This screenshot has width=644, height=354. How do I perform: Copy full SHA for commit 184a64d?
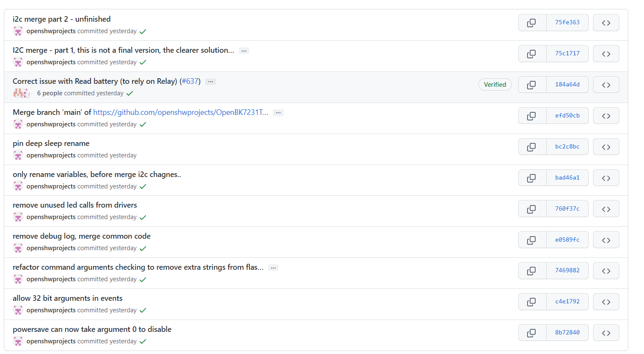point(532,85)
